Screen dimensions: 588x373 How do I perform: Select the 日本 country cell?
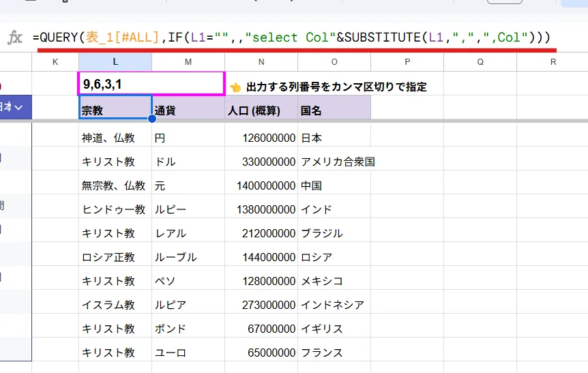tap(334, 134)
